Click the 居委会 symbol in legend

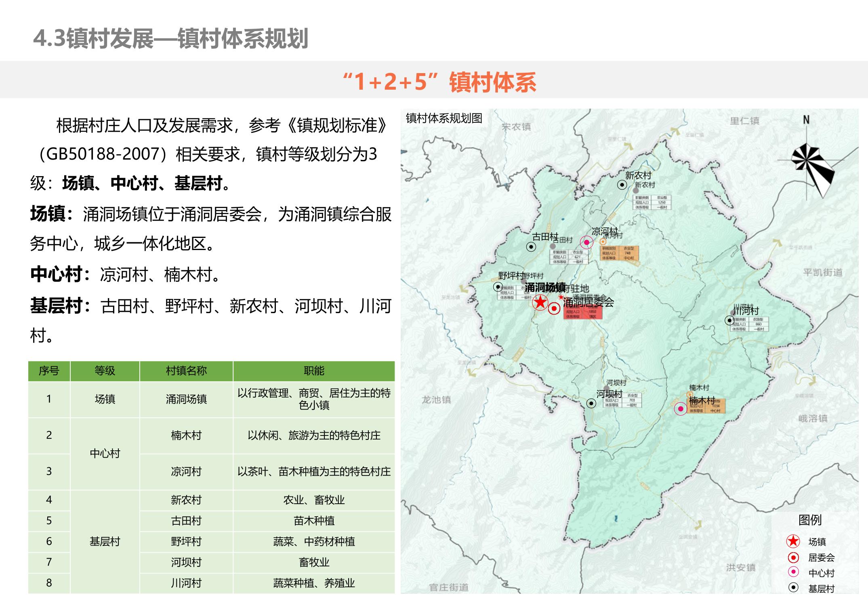793,558
